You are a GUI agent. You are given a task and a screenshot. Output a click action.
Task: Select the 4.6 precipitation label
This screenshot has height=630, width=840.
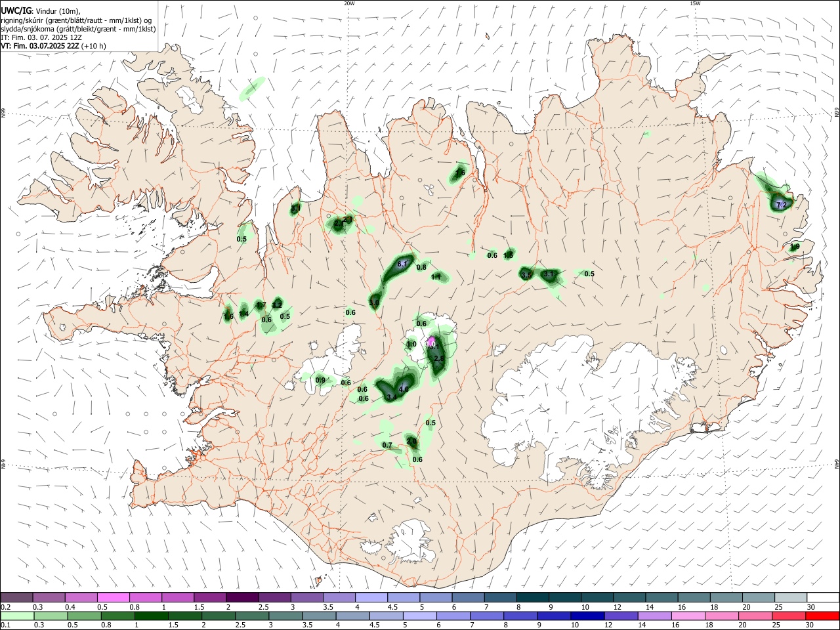tap(404, 389)
